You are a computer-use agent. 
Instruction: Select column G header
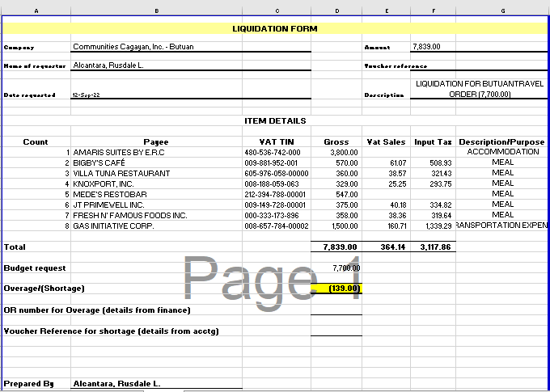pos(502,11)
